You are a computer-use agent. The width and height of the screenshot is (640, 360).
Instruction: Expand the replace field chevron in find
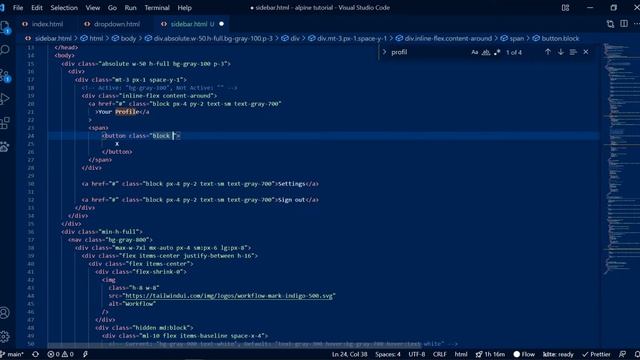pos(384,52)
